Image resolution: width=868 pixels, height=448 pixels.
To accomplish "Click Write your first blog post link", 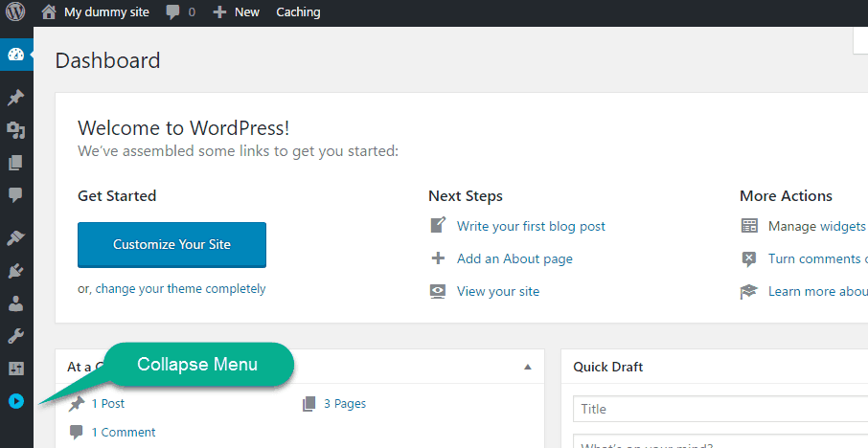I will tap(531, 226).
